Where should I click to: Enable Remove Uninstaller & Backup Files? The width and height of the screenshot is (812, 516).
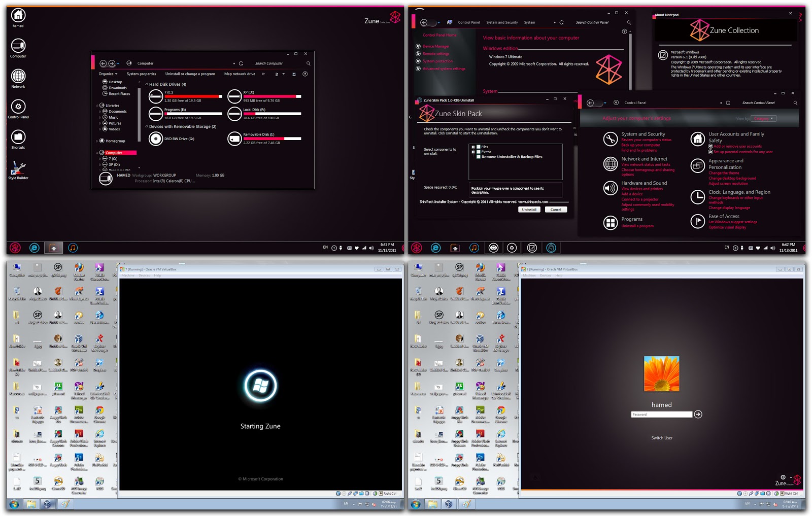478,156
